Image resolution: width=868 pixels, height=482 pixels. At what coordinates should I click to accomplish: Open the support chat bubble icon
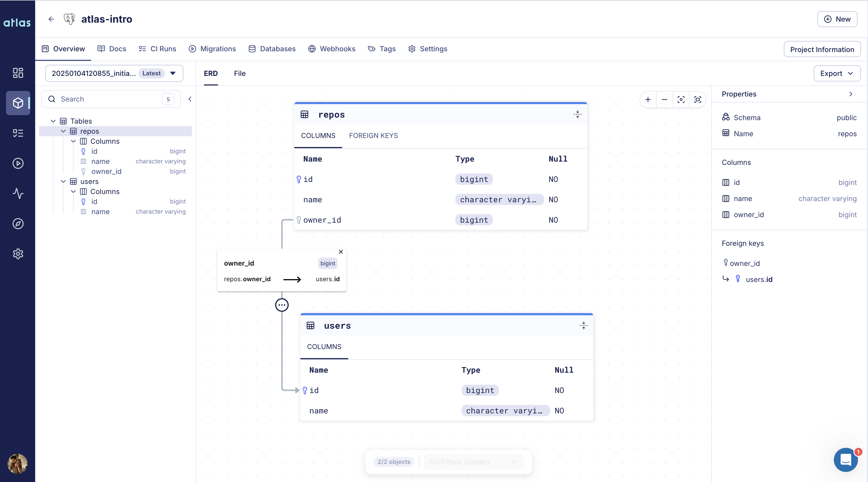coord(845,459)
